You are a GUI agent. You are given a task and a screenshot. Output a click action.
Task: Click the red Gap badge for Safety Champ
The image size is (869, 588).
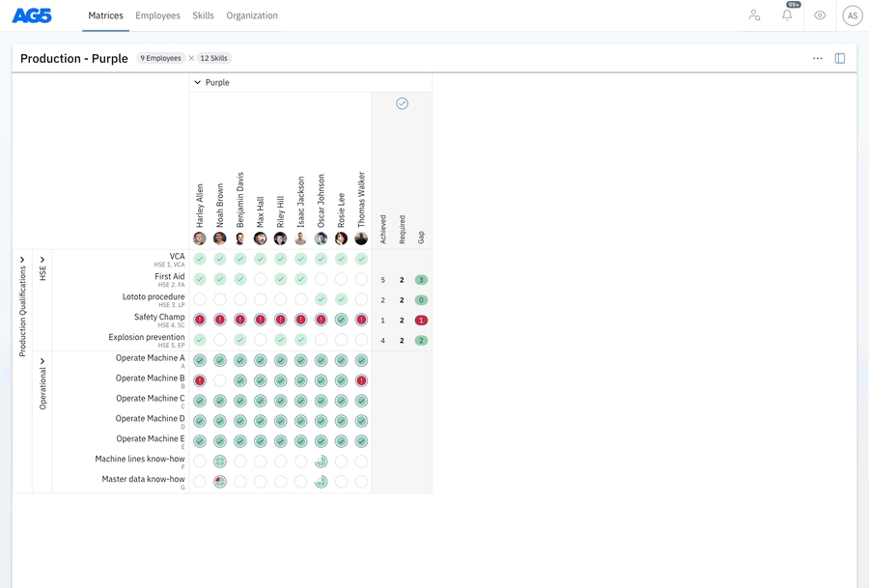tap(421, 321)
